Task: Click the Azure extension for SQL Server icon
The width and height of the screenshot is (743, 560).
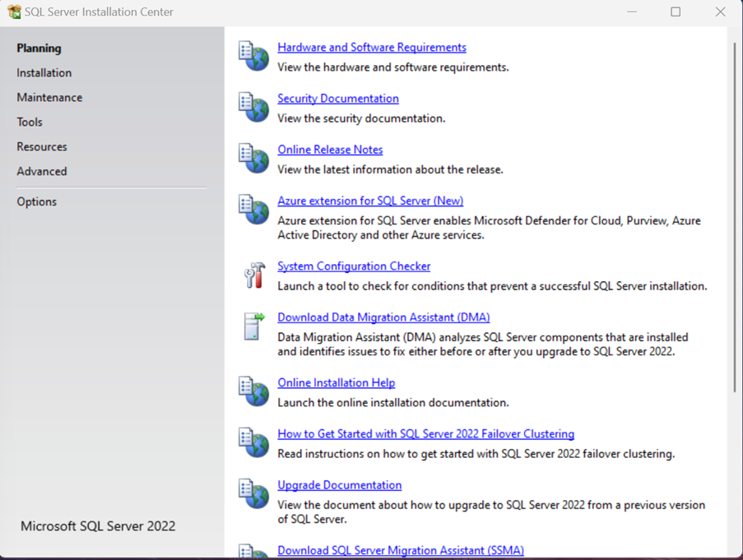Action: coord(253,210)
